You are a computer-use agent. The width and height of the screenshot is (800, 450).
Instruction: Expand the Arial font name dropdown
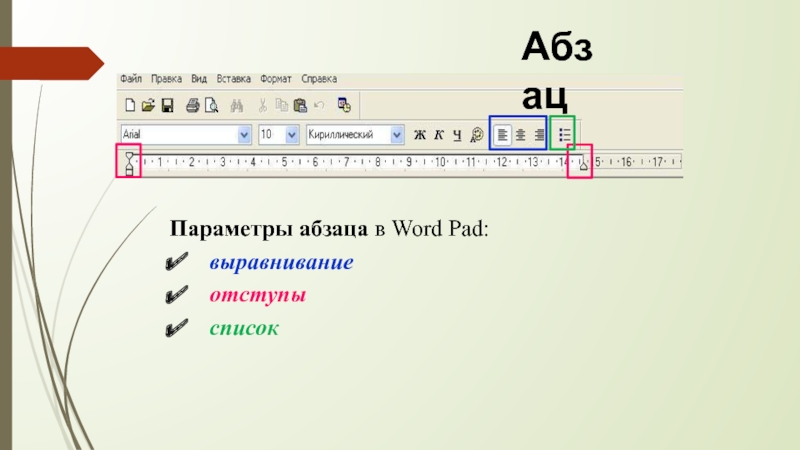pyautogui.click(x=244, y=134)
